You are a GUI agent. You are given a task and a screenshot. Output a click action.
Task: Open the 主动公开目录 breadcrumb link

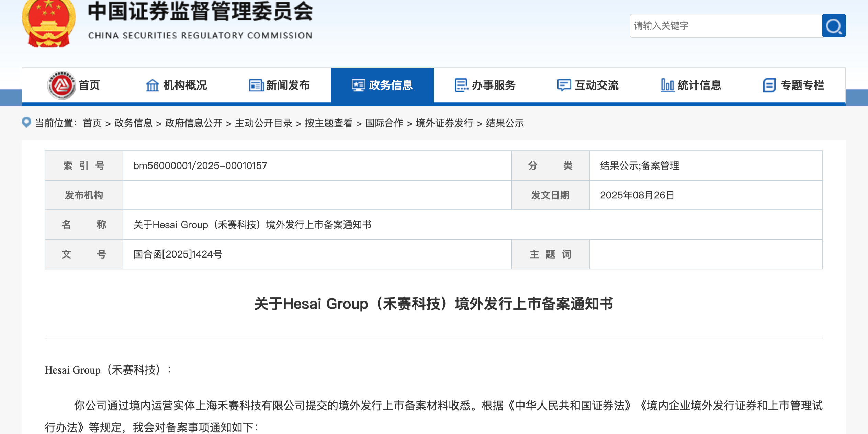coord(263,123)
